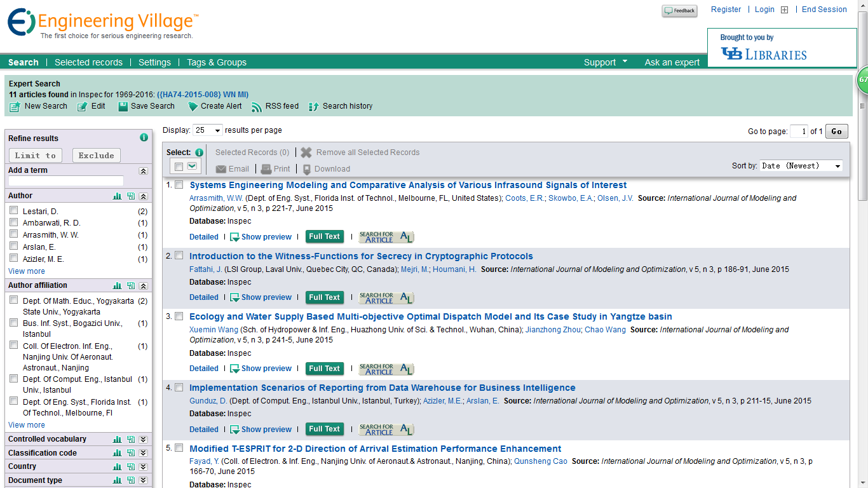Image resolution: width=868 pixels, height=488 pixels.
Task: Click End Session link
Action: click(824, 10)
